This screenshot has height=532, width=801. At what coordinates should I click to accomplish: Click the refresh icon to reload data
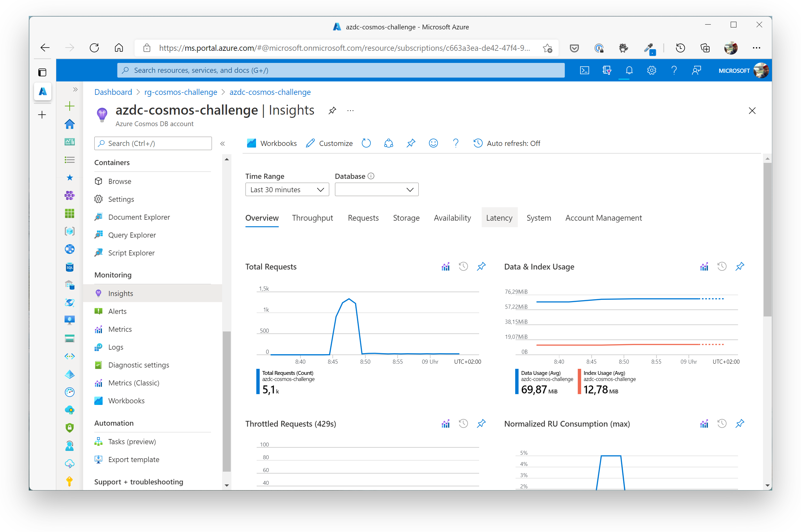pyautogui.click(x=367, y=143)
